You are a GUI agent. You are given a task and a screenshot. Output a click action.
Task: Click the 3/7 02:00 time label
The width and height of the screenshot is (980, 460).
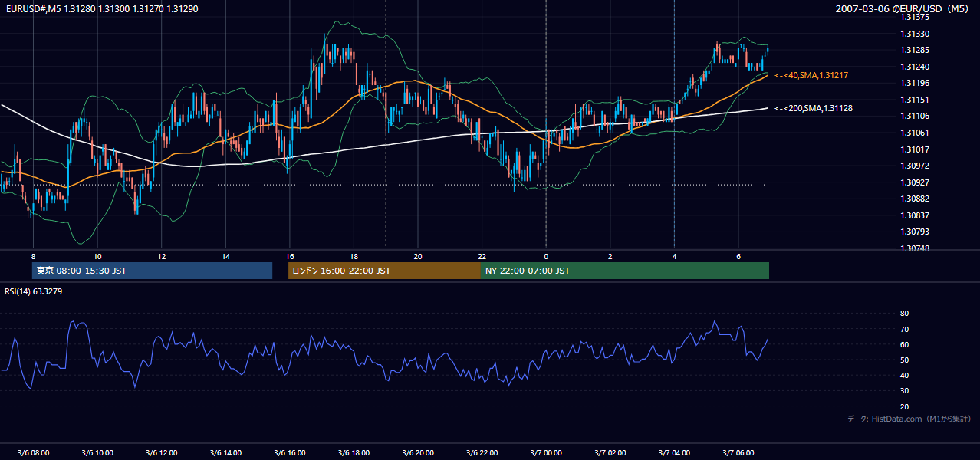click(x=610, y=452)
